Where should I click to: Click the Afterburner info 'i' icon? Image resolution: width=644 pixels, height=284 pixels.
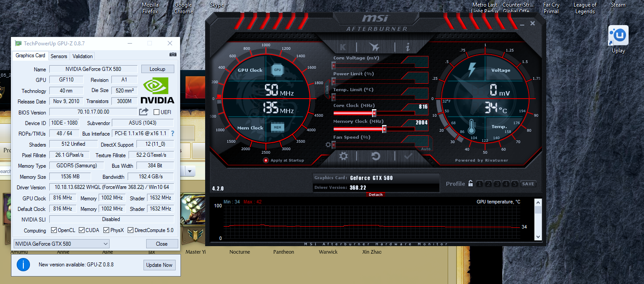coord(408,47)
